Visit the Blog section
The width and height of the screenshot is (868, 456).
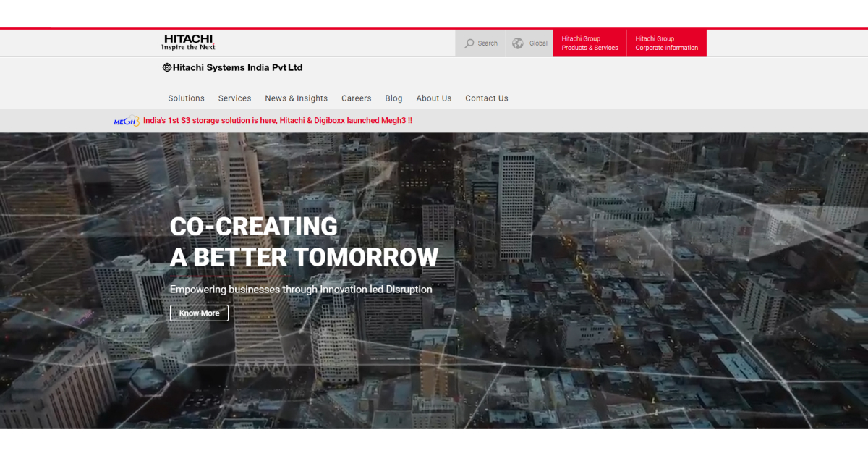coord(393,98)
